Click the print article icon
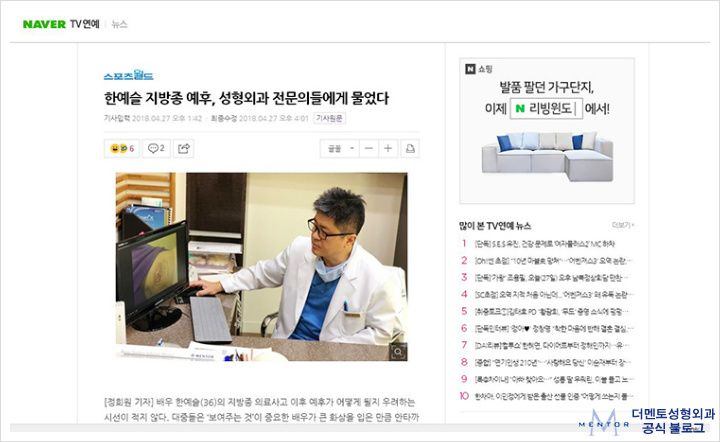This screenshot has height=442, width=720. (409, 148)
